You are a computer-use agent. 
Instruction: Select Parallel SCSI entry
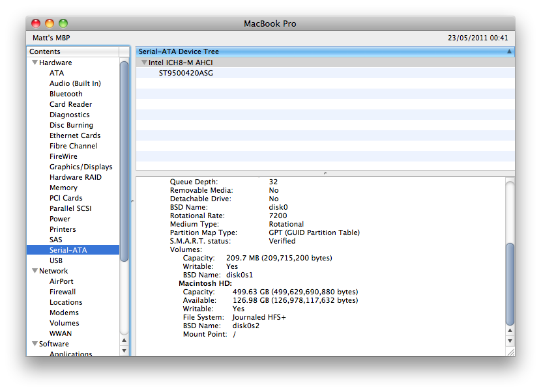[x=70, y=208]
